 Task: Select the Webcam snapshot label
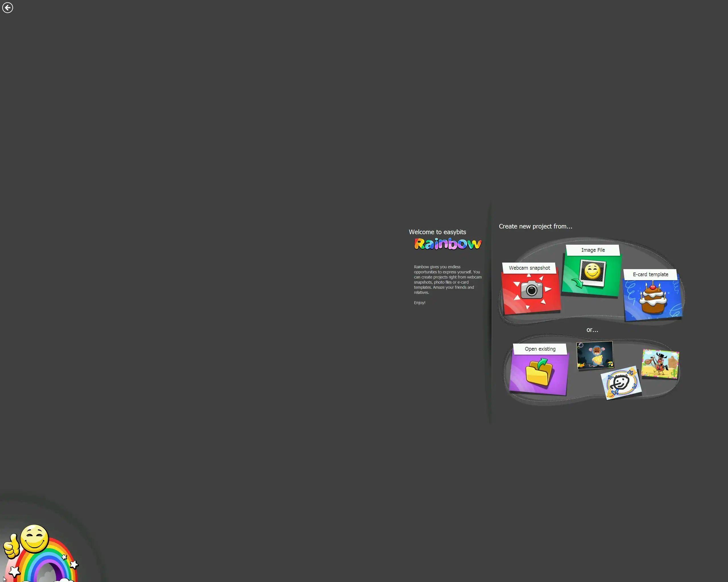coord(529,268)
